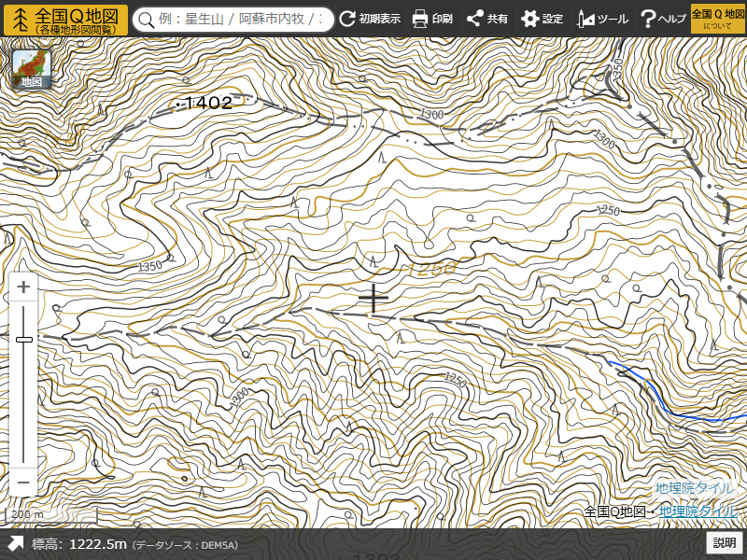Screen dimensions: 747x560
Task: Zoom in with the plus button
Action: click(24, 287)
